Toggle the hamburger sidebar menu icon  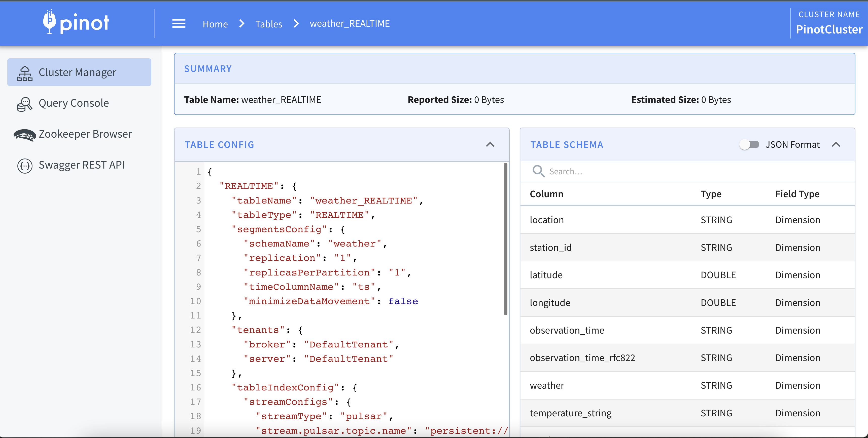(179, 24)
